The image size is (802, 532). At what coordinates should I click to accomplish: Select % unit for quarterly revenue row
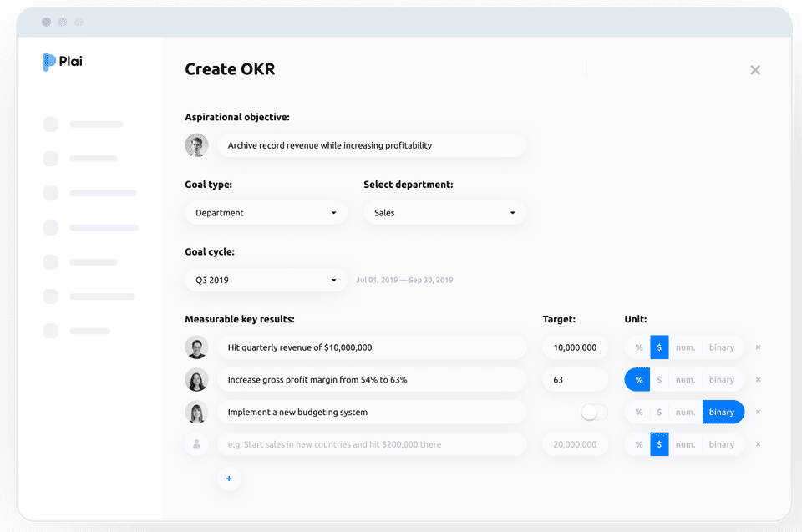click(x=638, y=347)
